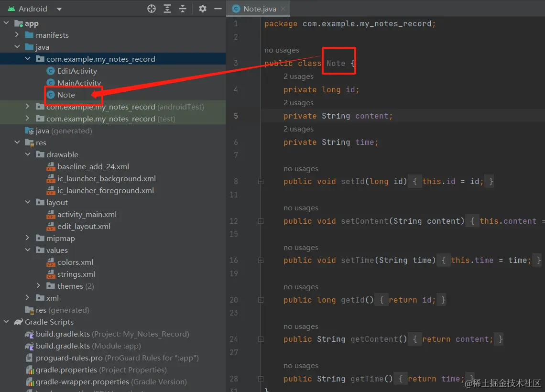545x392 pixels.
Task: Expand folded getId method in gutter
Action: coord(261,300)
